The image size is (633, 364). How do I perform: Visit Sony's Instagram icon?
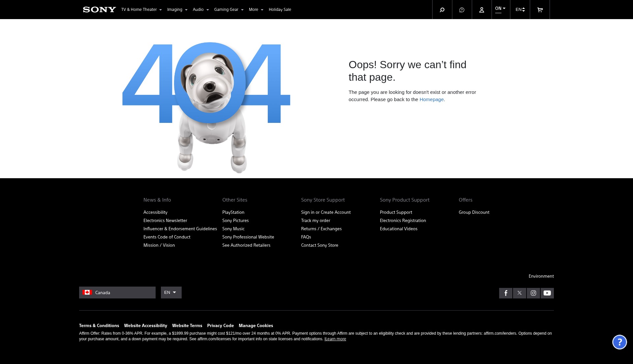click(533, 293)
